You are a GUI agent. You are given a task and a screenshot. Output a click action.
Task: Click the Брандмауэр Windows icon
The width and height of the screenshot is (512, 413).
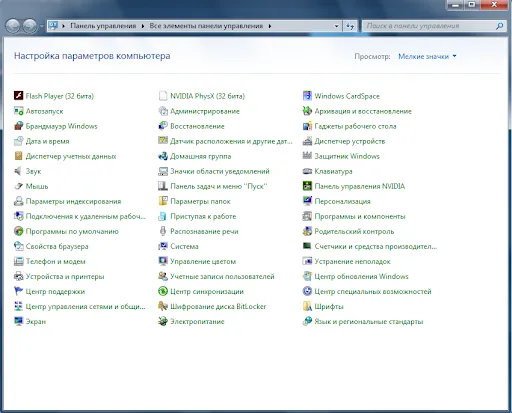pos(18,126)
